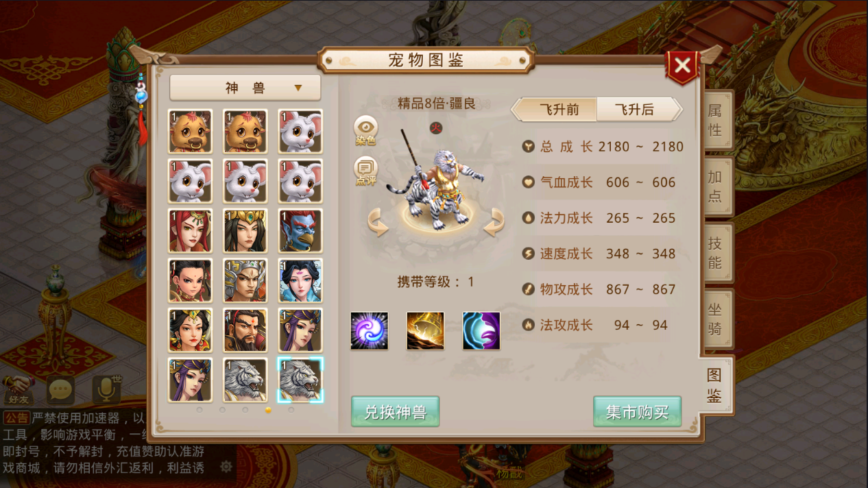Expand the 神兽 category dropdown
The width and height of the screenshot is (868, 488).
coord(245,88)
